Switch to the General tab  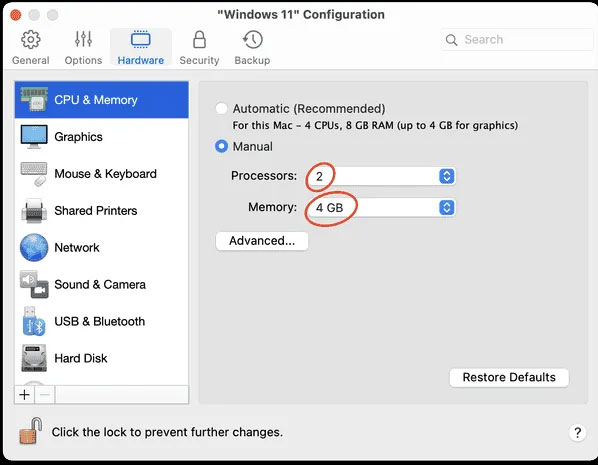[31, 48]
